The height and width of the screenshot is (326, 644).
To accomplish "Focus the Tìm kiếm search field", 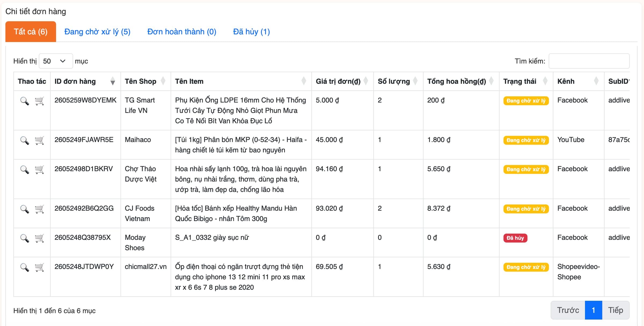I will pos(589,61).
